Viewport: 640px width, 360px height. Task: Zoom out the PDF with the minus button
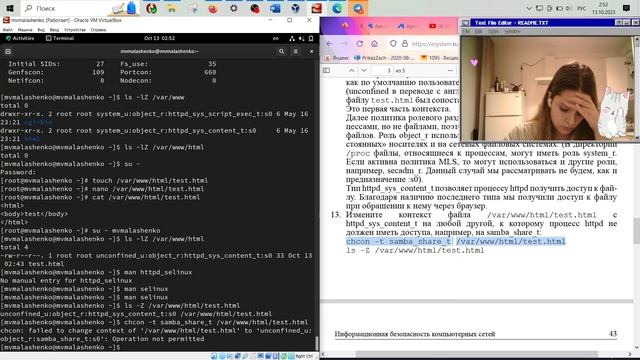tap(450, 71)
